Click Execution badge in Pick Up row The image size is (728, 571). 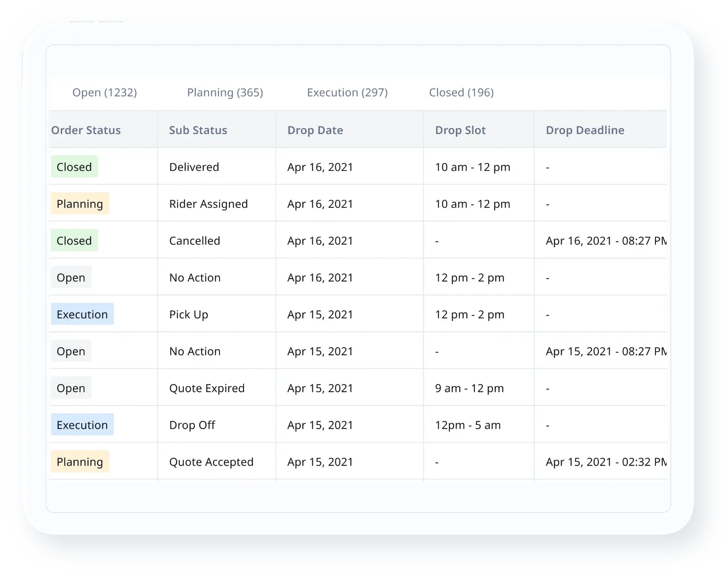[x=82, y=314]
